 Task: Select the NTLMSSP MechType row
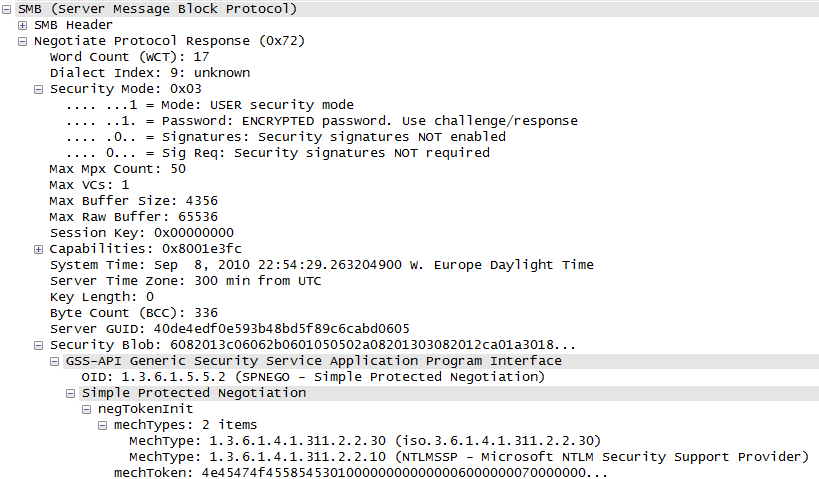[469, 457]
